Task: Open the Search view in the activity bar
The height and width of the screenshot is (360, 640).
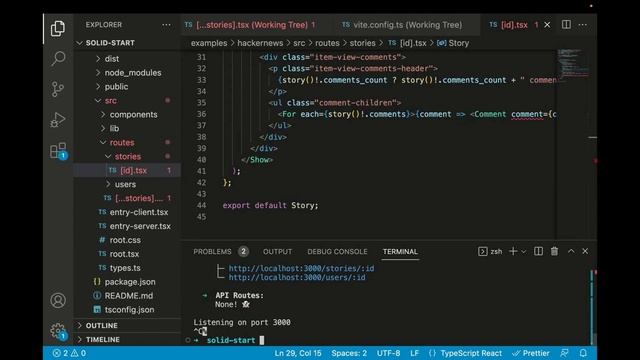Action: pyautogui.click(x=58, y=58)
